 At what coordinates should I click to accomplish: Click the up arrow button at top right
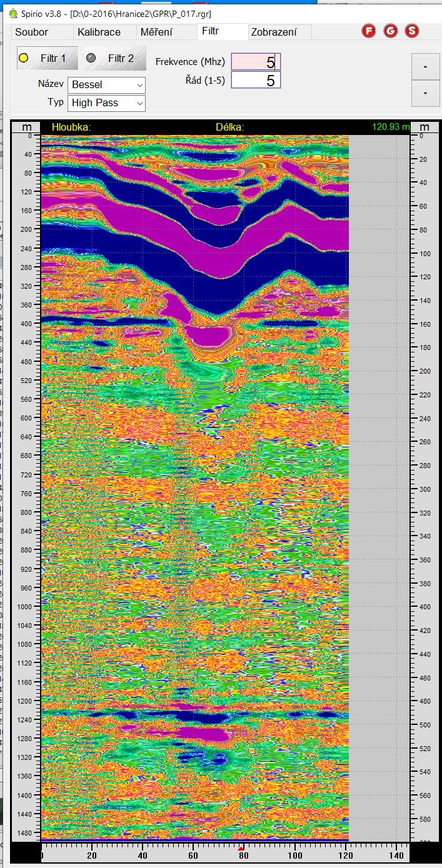[x=425, y=66]
